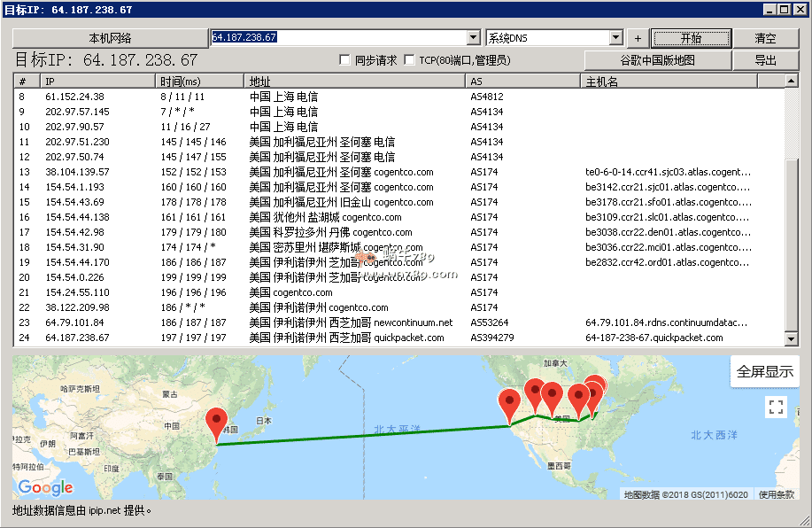Open the 谷歌中国版地图 map selector button

[x=657, y=60]
